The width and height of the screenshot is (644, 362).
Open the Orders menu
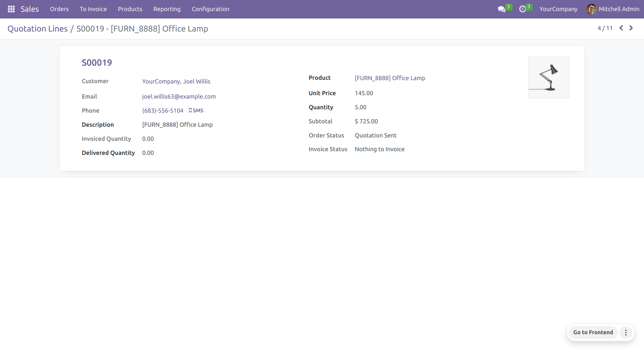click(59, 9)
